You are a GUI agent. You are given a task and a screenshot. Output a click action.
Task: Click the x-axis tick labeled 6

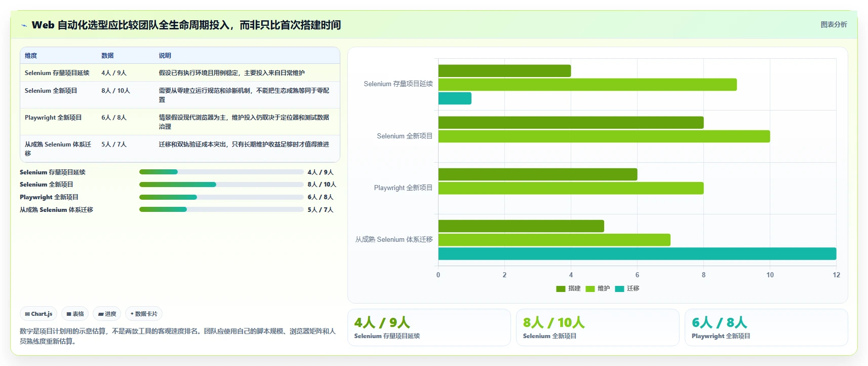(637, 275)
